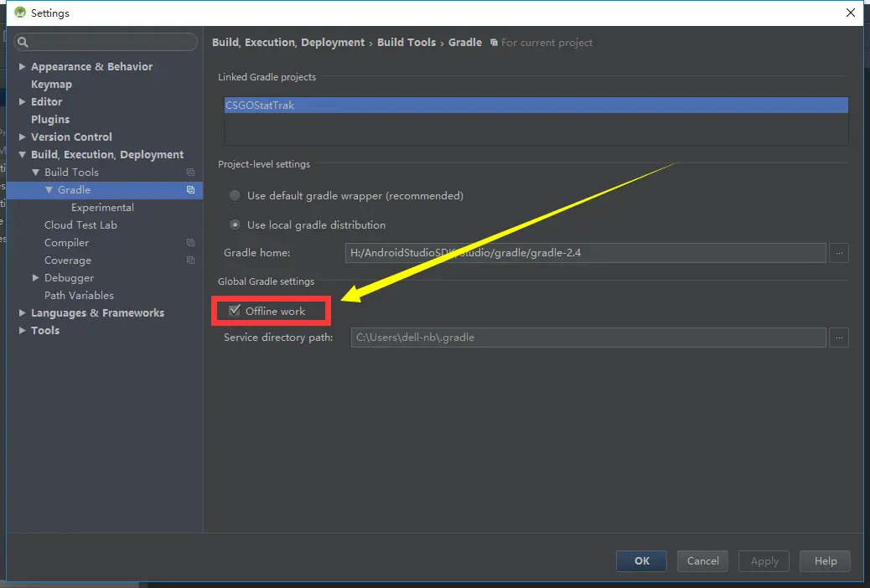Click project-scope icon beside Gradle row
Viewport: 870px width, 588px height.
(190, 189)
